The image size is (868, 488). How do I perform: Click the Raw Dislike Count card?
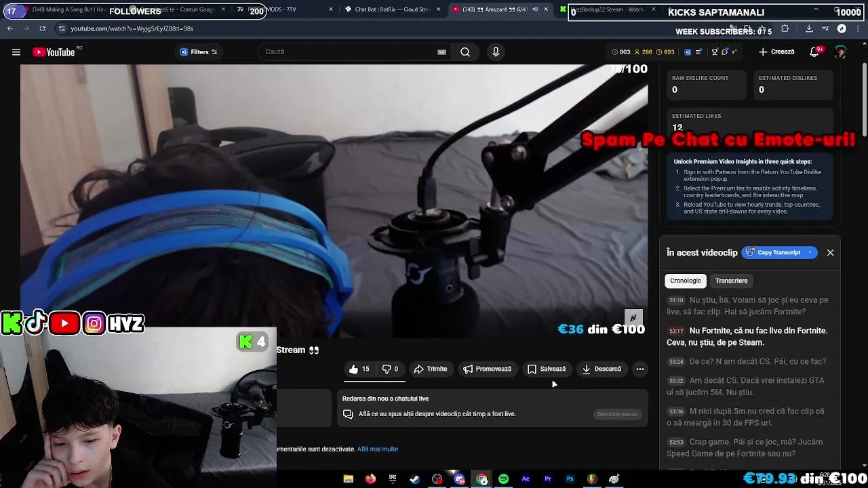tap(705, 85)
